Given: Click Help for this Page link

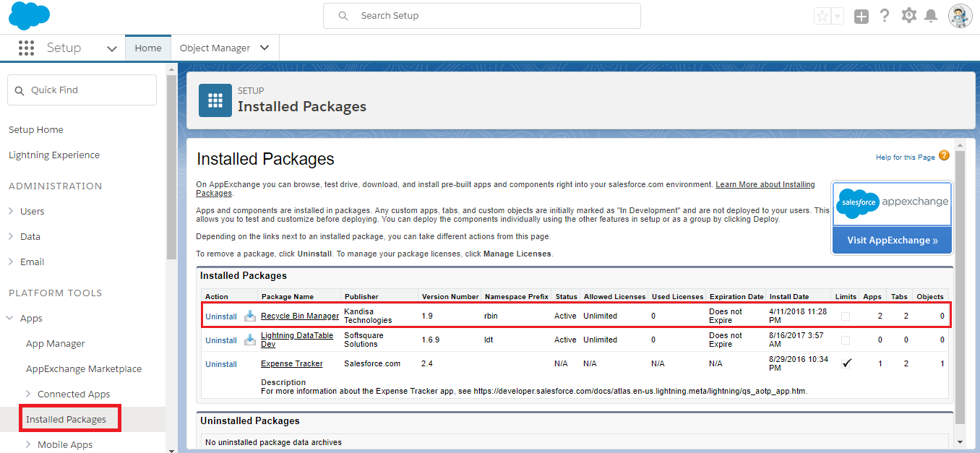Looking at the screenshot, I should pyautogui.click(x=905, y=157).
